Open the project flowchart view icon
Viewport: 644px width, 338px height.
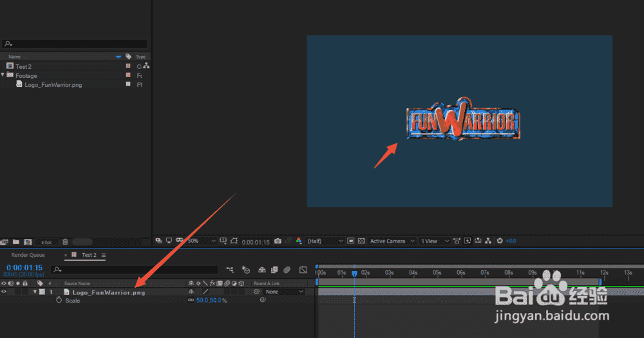click(146, 66)
